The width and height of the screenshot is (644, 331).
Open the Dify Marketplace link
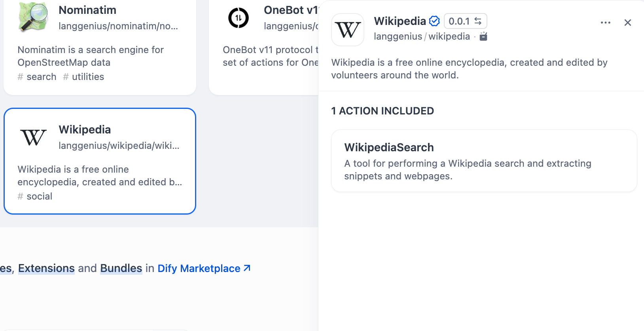199,268
